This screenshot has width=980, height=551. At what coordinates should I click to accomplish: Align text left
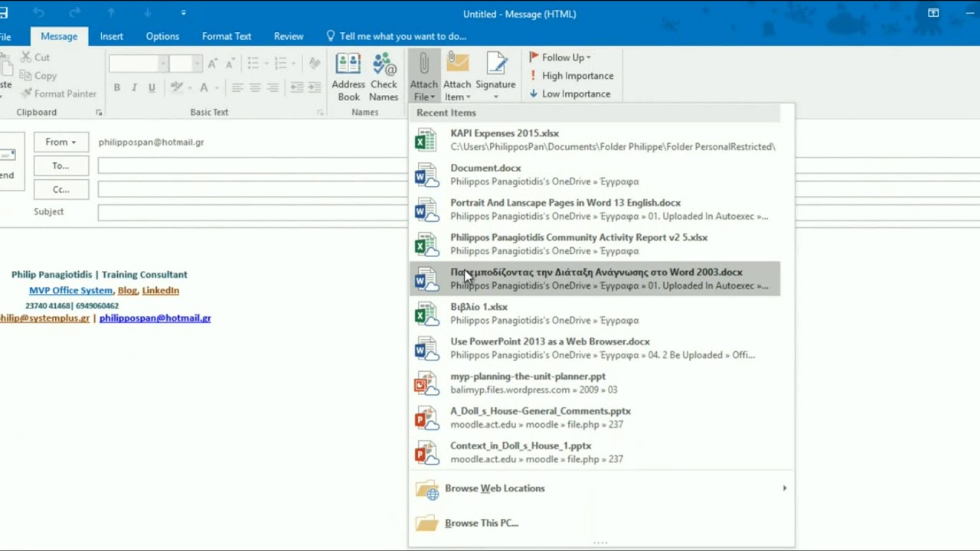click(237, 88)
